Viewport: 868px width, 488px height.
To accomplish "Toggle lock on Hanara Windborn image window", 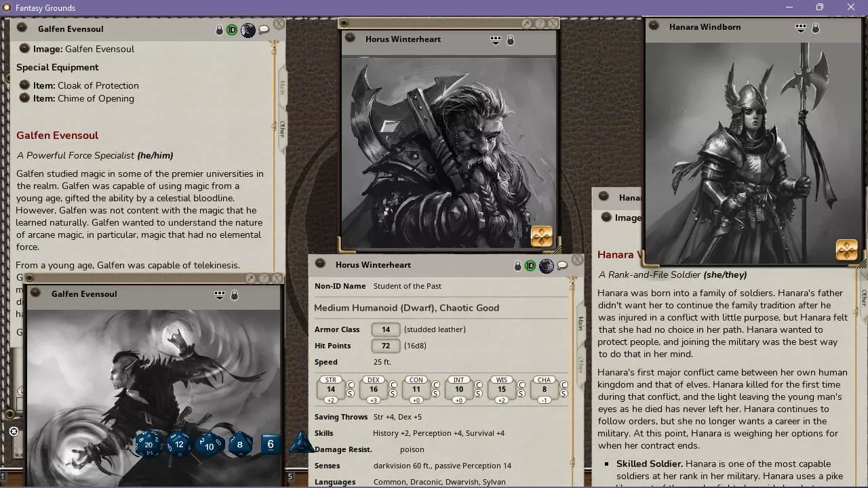I will (x=816, y=28).
